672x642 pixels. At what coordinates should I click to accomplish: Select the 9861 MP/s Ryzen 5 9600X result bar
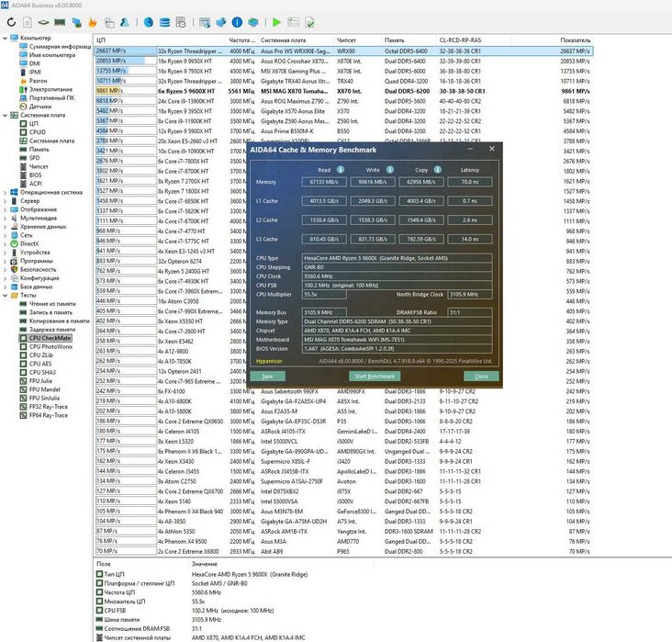tap(126, 91)
